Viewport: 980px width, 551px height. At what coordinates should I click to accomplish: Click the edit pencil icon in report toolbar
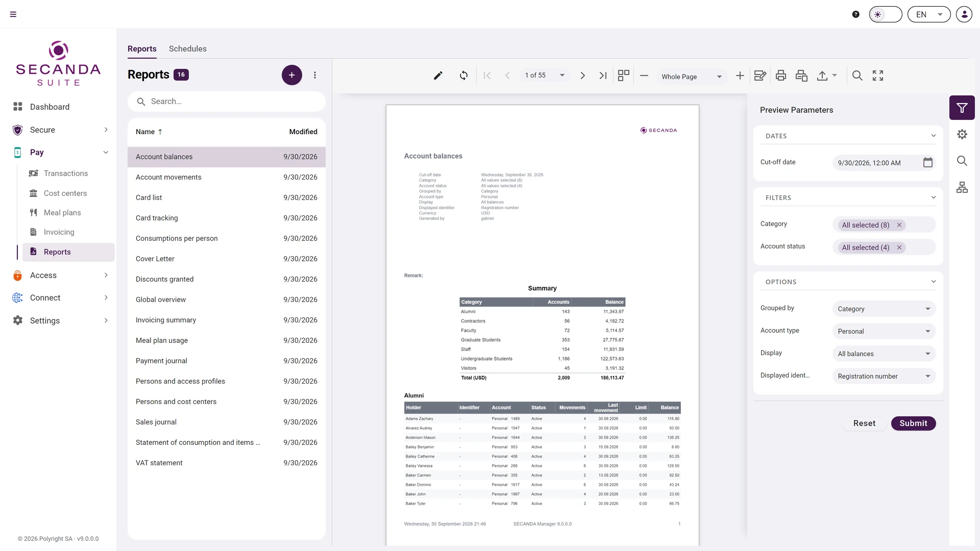[438, 76]
